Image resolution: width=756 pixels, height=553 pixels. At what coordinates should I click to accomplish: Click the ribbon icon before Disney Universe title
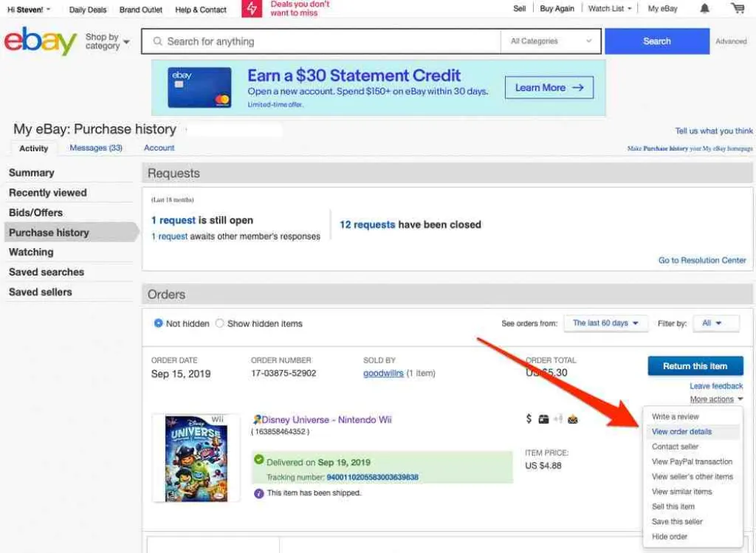257,419
